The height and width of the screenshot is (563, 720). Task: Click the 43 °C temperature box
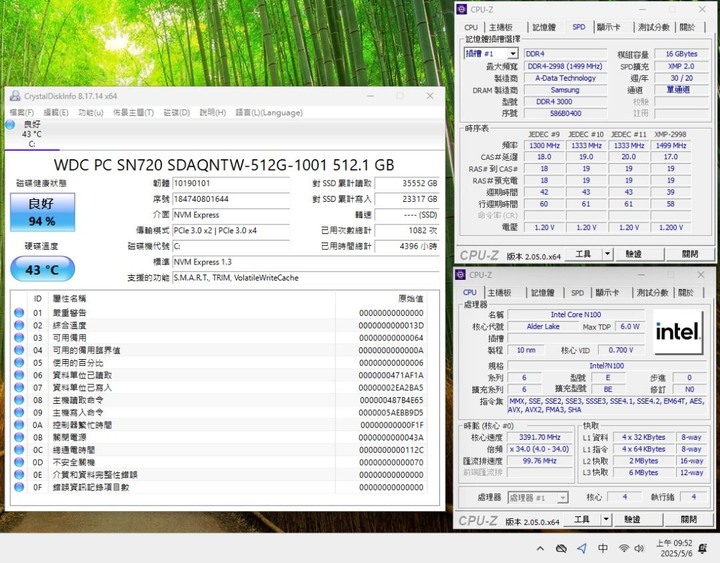click(42, 269)
